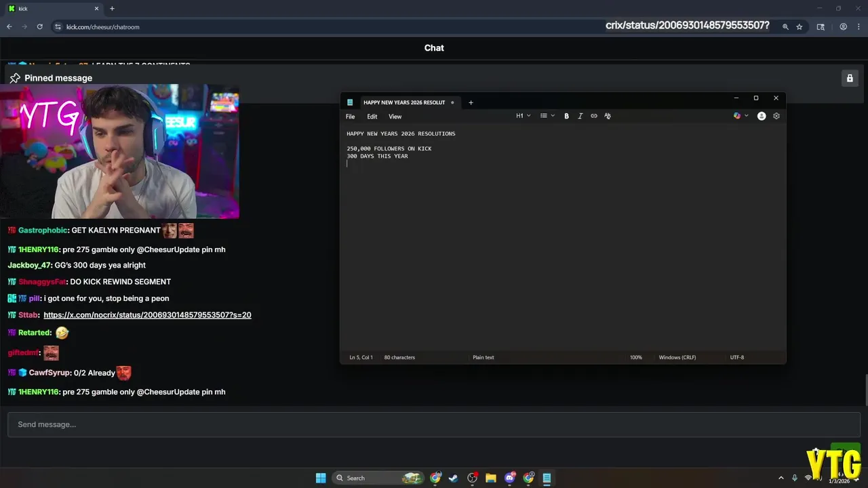This screenshot has height=488, width=868.
Task: Click the 80 characters status entry
Action: [x=399, y=357]
